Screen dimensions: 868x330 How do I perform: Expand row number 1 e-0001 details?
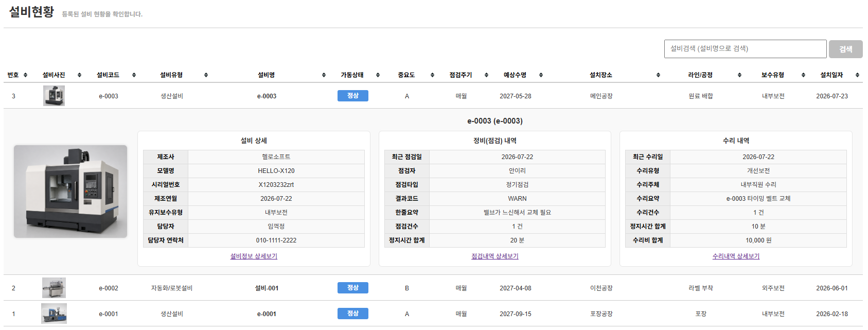click(433, 314)
